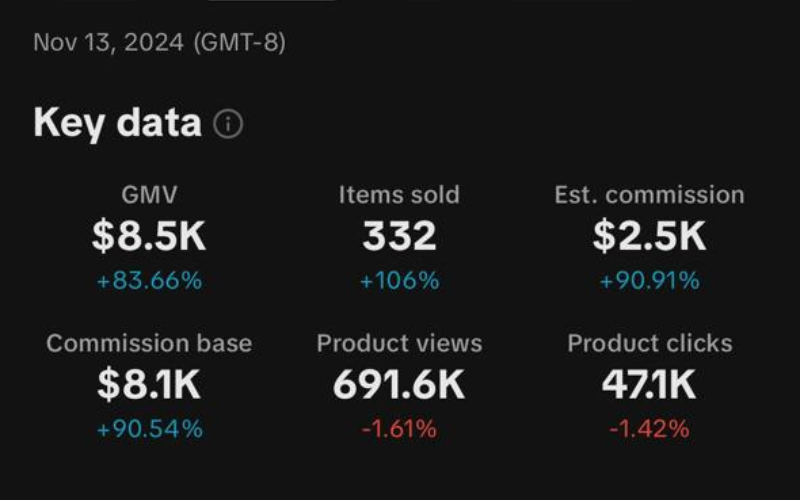The width and height of the screenshot is (800, 500).
Task: Select the Key data heading
Action: (x=117, y=124)
